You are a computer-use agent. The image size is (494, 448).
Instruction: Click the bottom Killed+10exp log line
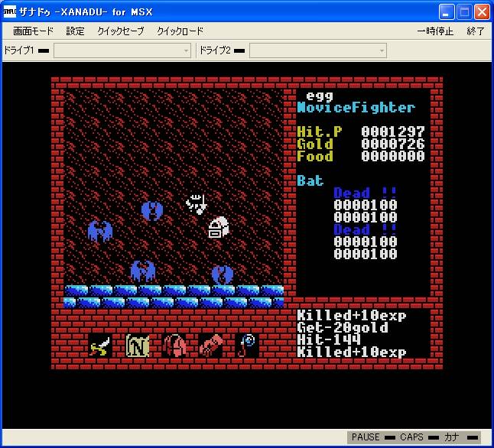352,352
